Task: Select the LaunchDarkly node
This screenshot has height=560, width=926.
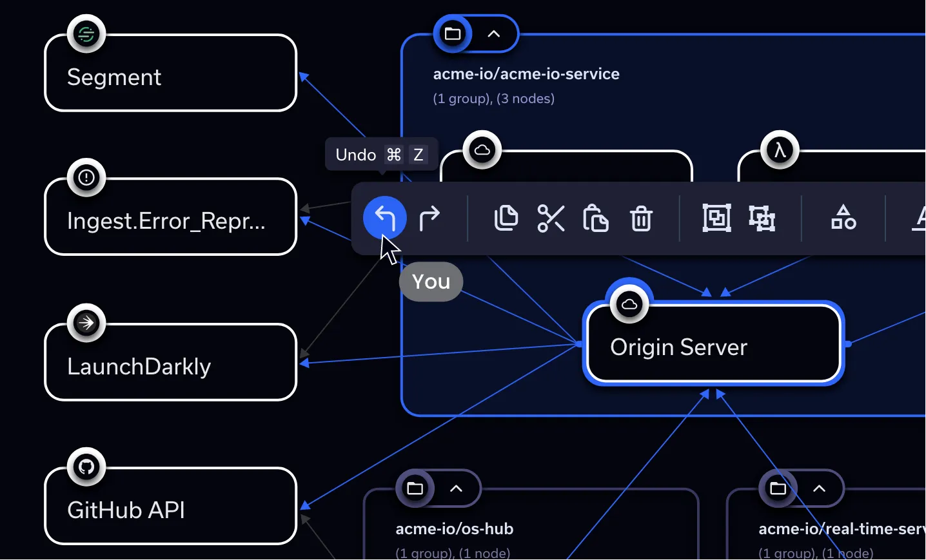Action: click(171, 362)
